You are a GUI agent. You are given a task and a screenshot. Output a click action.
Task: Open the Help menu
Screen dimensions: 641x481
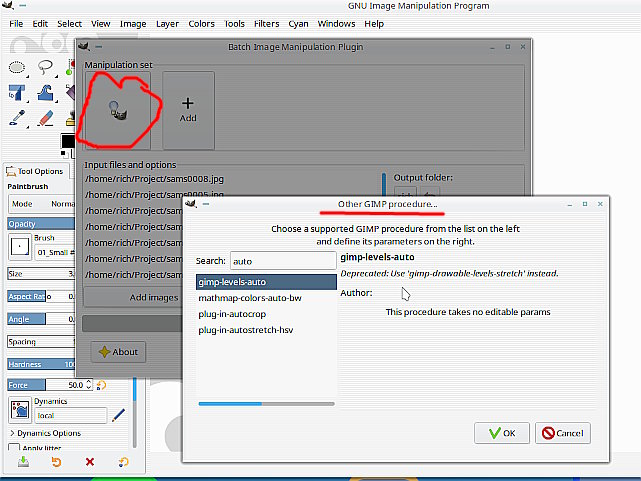coord(374,24)
